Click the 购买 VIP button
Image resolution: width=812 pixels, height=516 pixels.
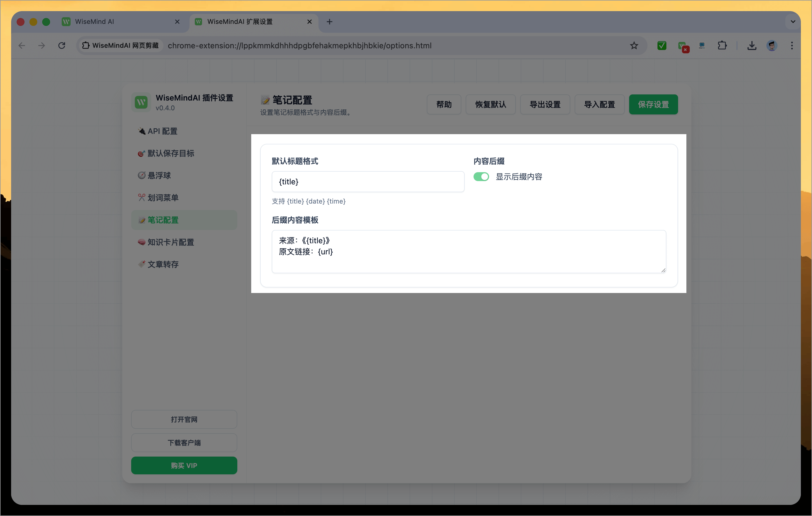[184, 465]
